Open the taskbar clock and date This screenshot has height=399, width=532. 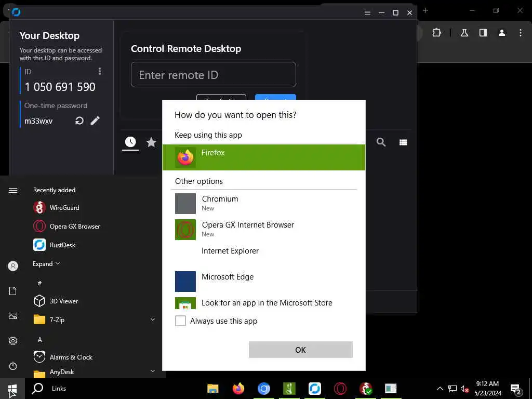487,389
